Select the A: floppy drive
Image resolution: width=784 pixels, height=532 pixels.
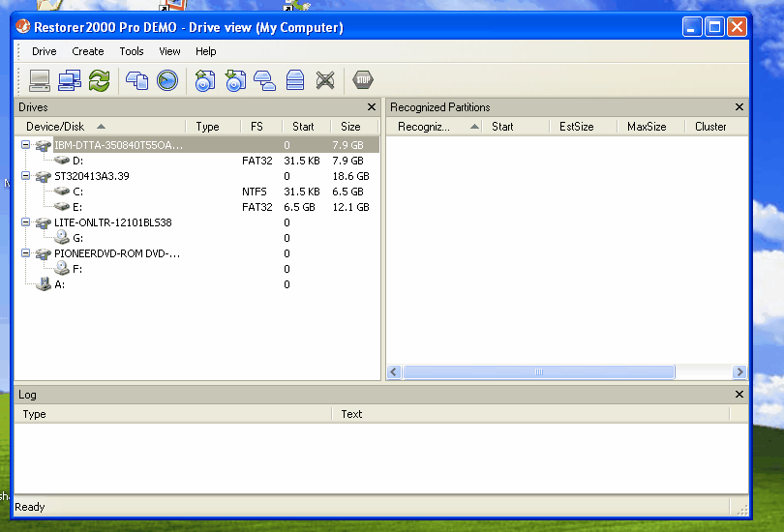coord(197,284)
